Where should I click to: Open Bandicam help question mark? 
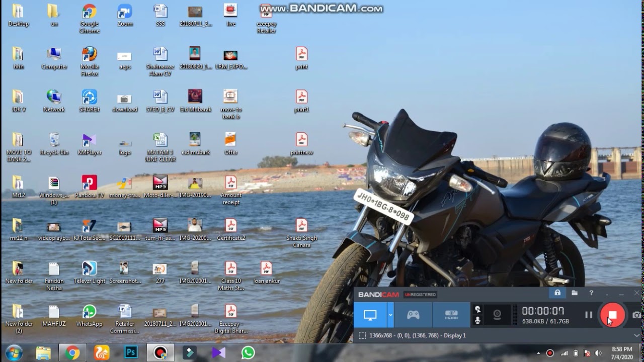[x=591, y=293]
